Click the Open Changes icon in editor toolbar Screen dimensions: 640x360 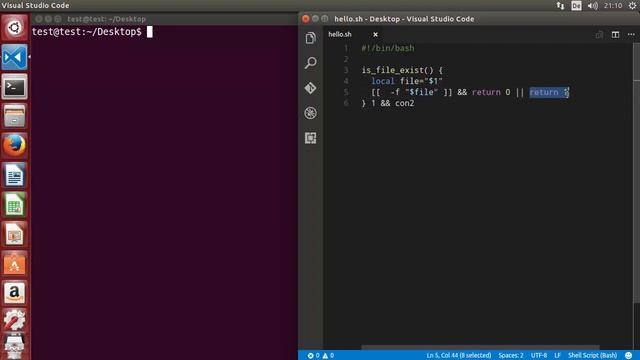(x=599, y=35)
